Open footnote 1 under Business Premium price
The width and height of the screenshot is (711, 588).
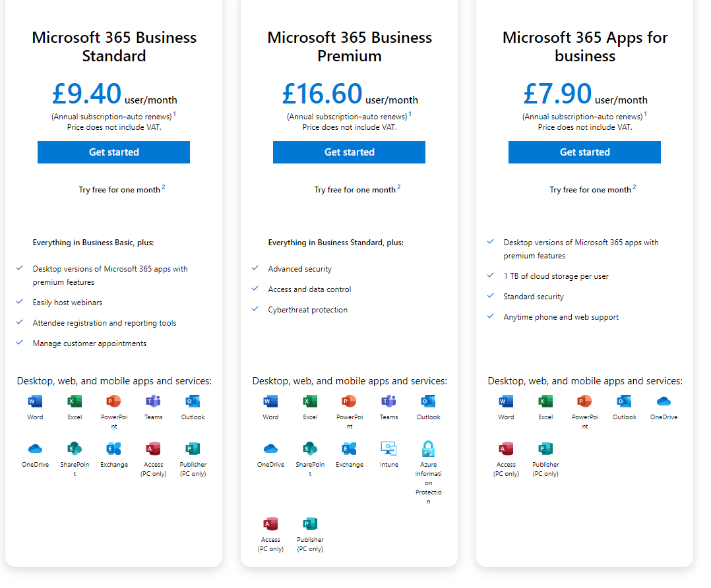tap(410, 114)
